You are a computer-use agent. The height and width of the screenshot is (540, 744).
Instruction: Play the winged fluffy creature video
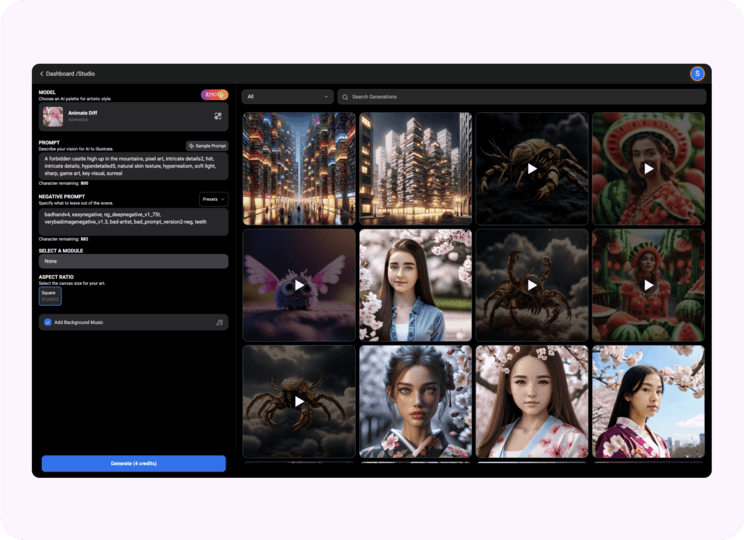(x=299, y=285)
